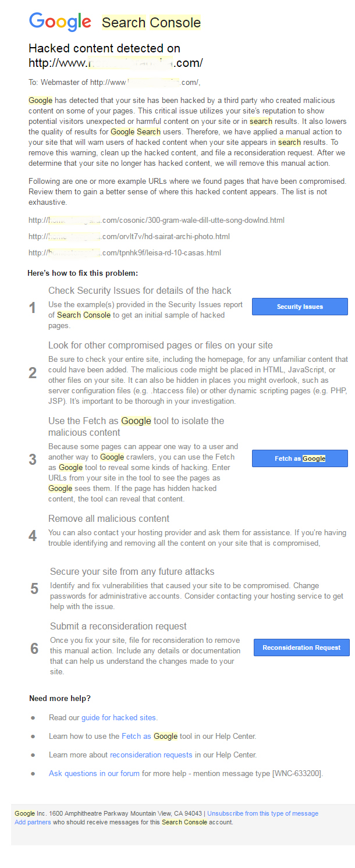Click the Reconsideration Request button
The width and height of the screenshot is (355, 868).
(301, 648)
